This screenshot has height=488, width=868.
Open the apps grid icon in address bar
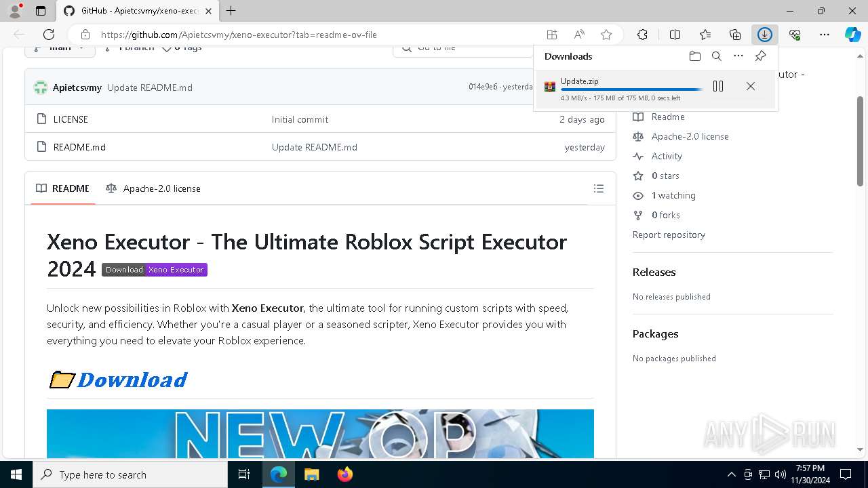(552, 35)
